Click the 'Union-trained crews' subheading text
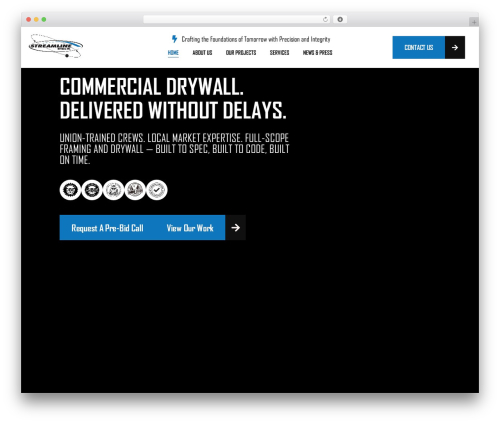Viewport: 500px width, 423px height. [174, 149]
